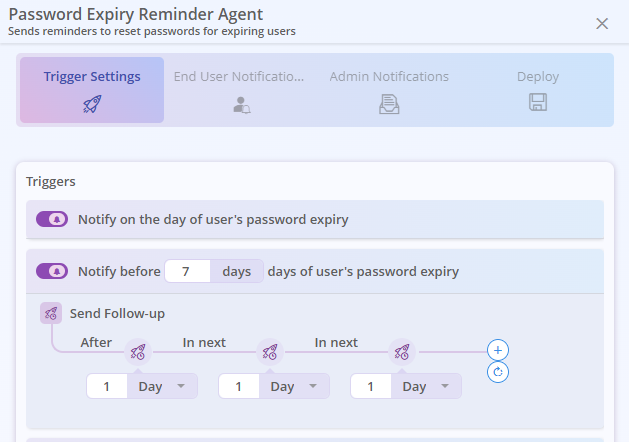This screenshot has width=629, height=442.
Task: Click the rocket icon in Trigger Settings
Action: tap(92, 103)
